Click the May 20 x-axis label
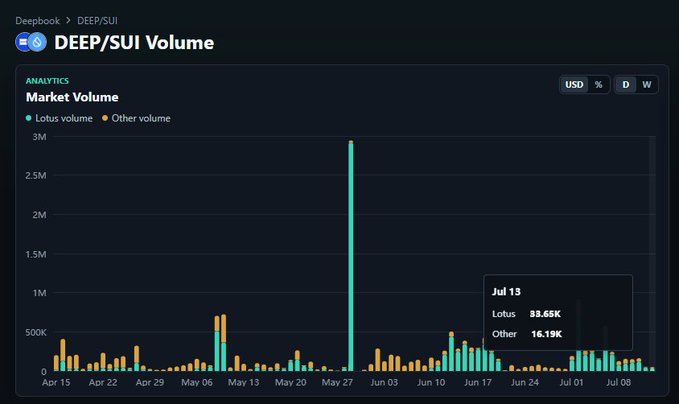The height and width of the screenshot is (404, 679). 291,382
